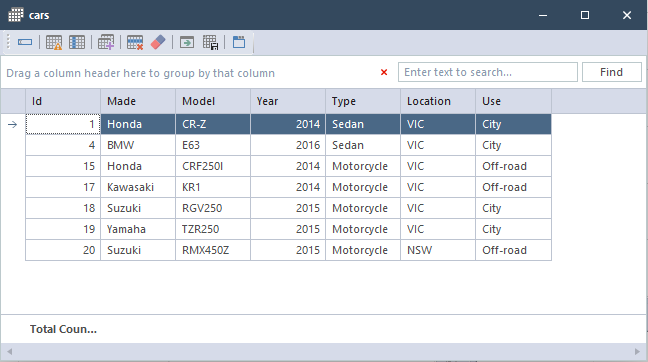This screenshot has height=362, width=648.
Task: Select the E63 model cell
Action: tap(213, 145)
